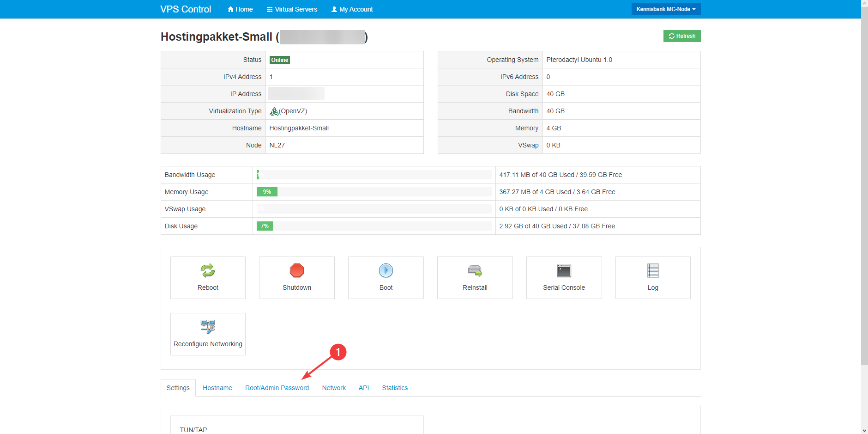This screenshot has height=434, width=868.
Task: Open the Serial Console terminal icon
Action: (564, 270)
